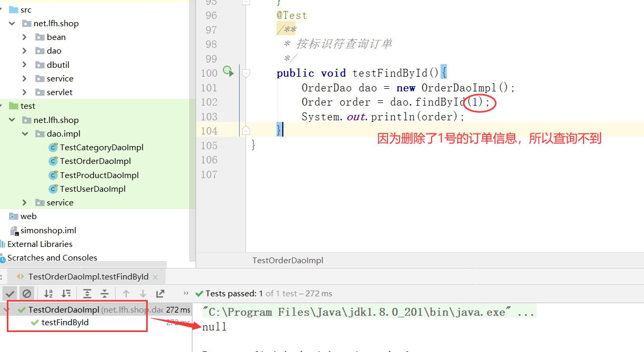Click dao.findById call in editor

[428, 102]
